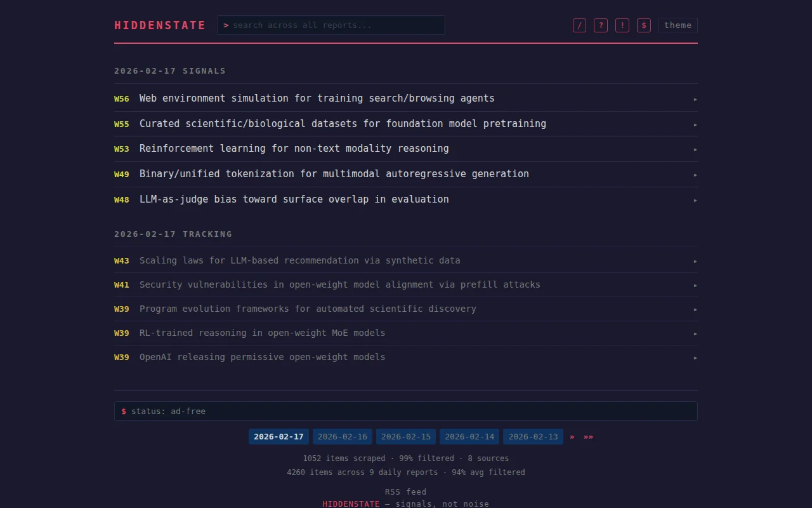
Task: Switch to the 2026-02-15 report tab
Action: (406, 437)
